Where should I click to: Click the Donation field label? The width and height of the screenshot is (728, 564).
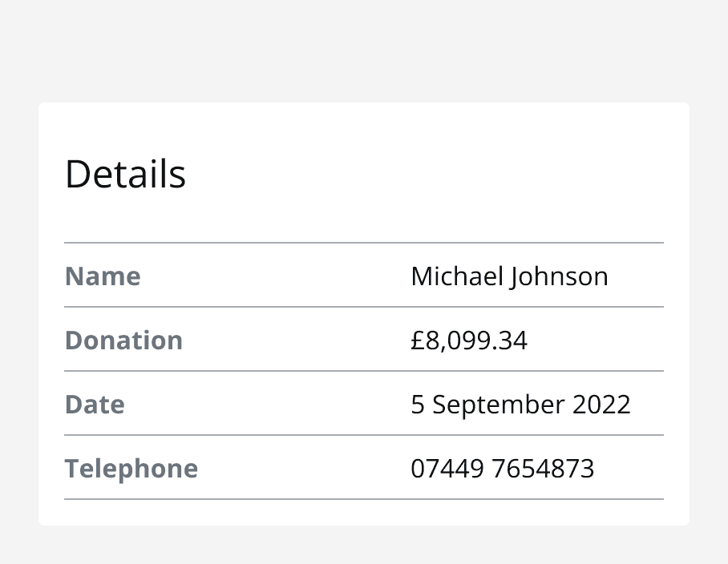[123, 340]
